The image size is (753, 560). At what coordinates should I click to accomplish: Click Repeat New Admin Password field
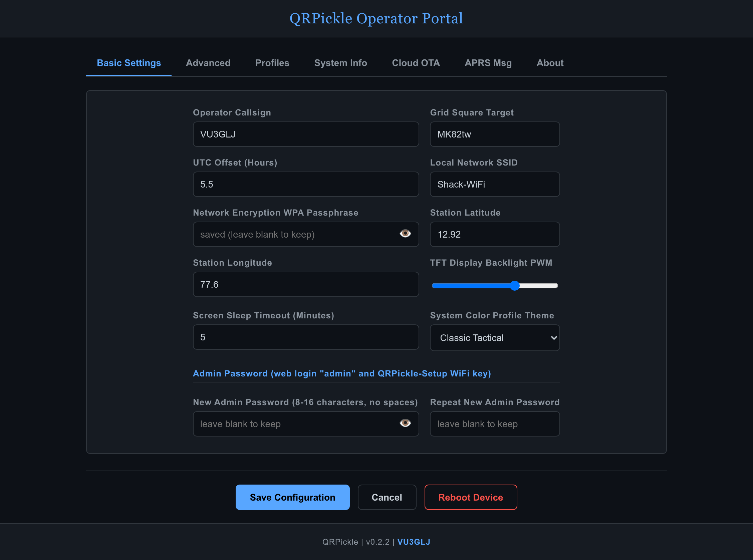pyautogui.click(x=495, y=424)
